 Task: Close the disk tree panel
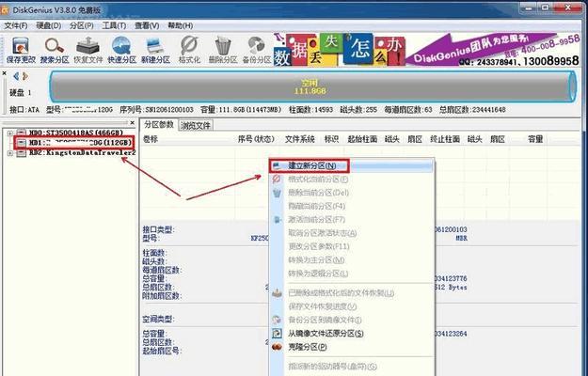click(x=132, y=122)
